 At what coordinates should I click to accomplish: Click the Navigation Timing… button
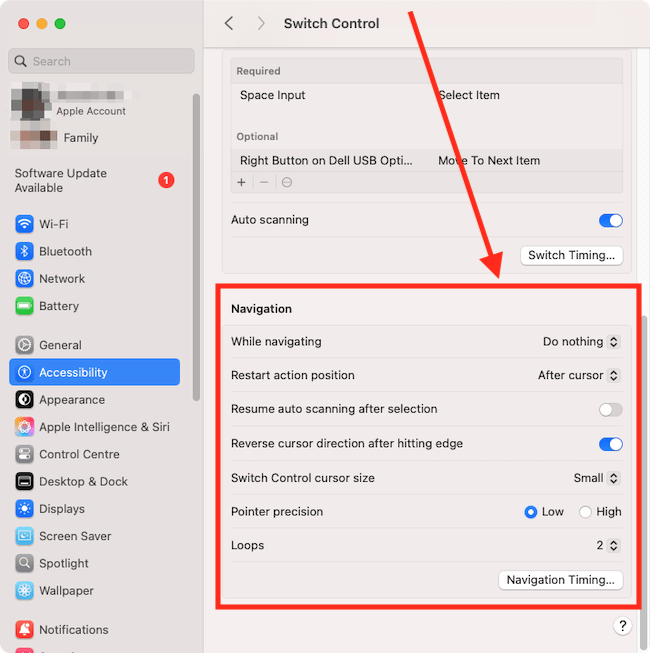(561, 580)
